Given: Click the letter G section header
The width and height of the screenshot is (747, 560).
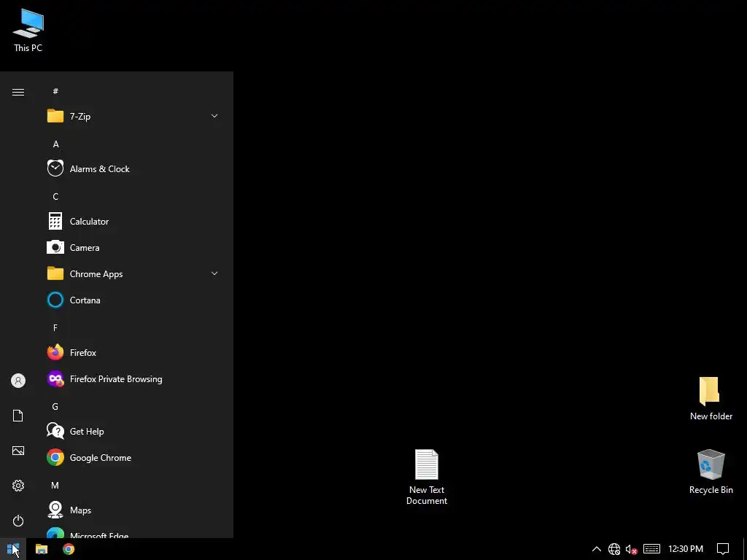Looking at the screenshot, I should 55,407.
